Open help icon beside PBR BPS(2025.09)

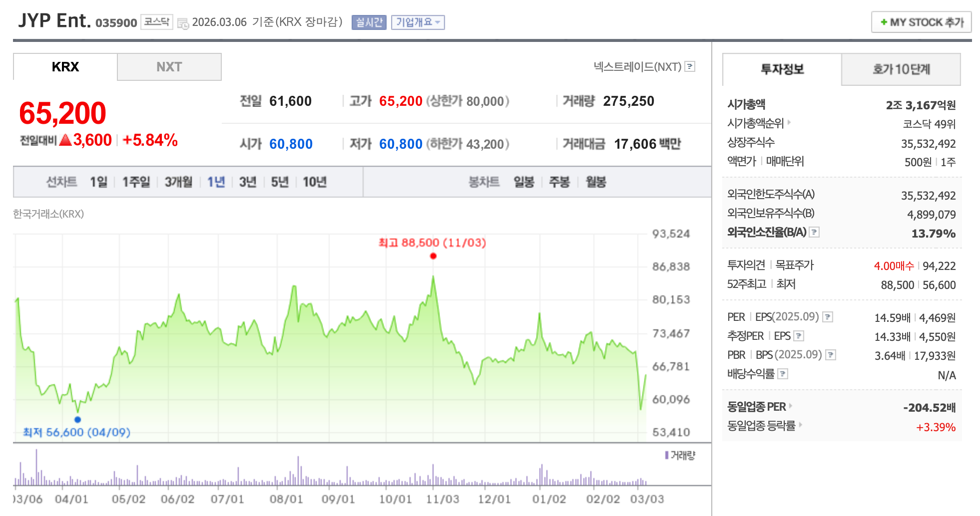(831, 355)
